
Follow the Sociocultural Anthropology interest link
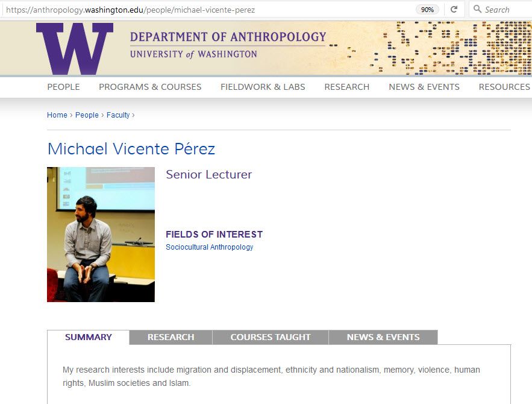[x=210, y=247]
